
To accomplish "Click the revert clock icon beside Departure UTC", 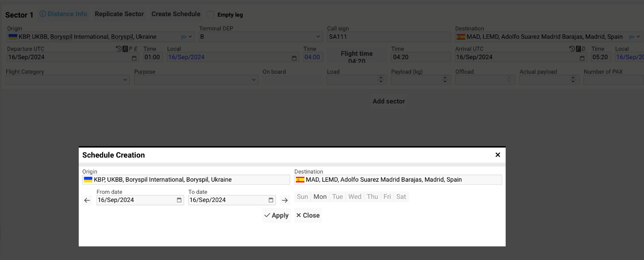I will [118, 48].
